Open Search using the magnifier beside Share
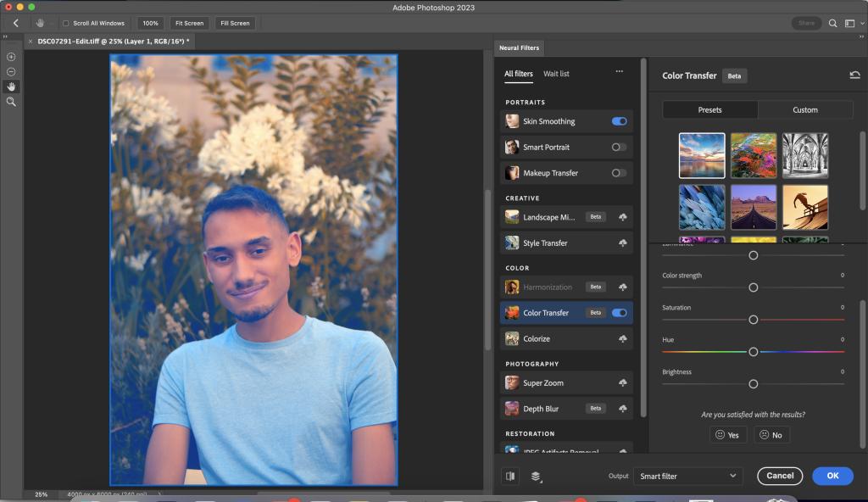 pos(832,23)
